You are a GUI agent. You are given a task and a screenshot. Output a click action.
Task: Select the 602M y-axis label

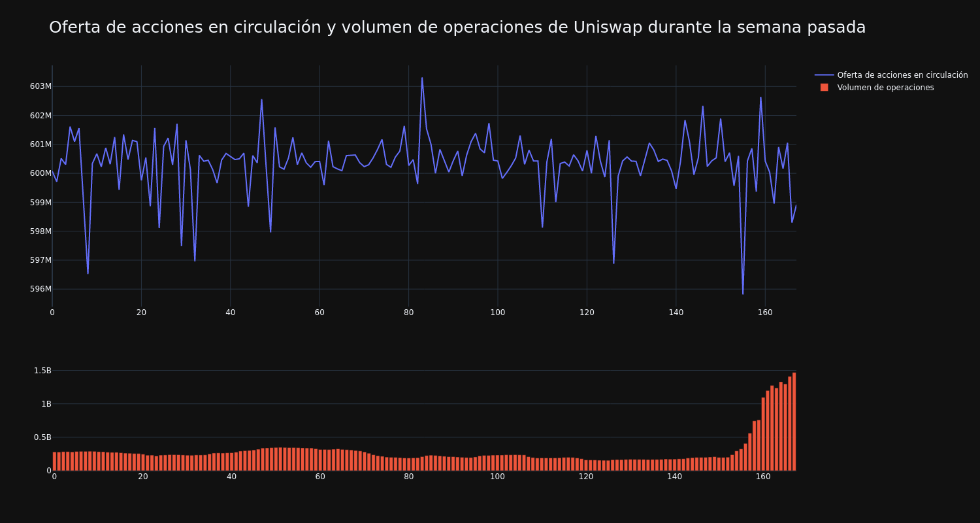(x=41, y=116)
